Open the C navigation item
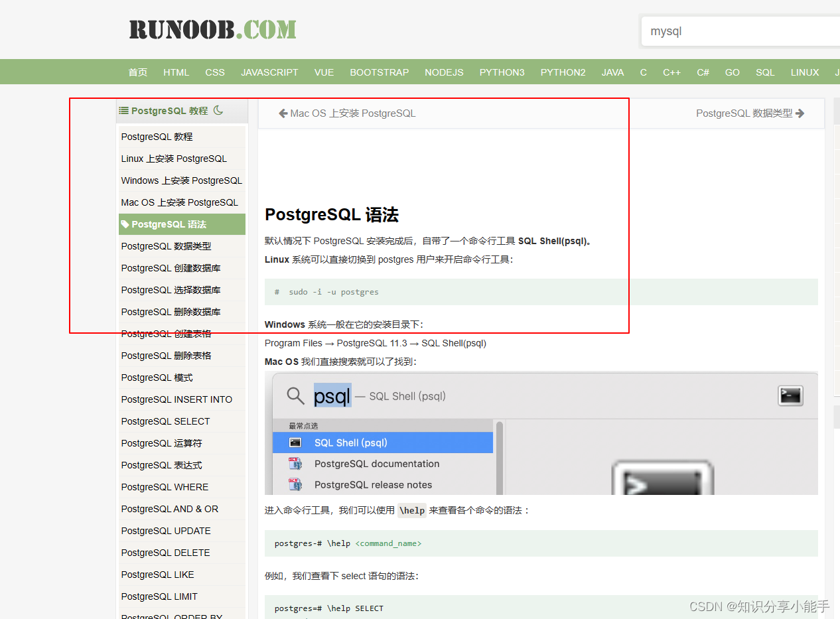 point(643,72)
